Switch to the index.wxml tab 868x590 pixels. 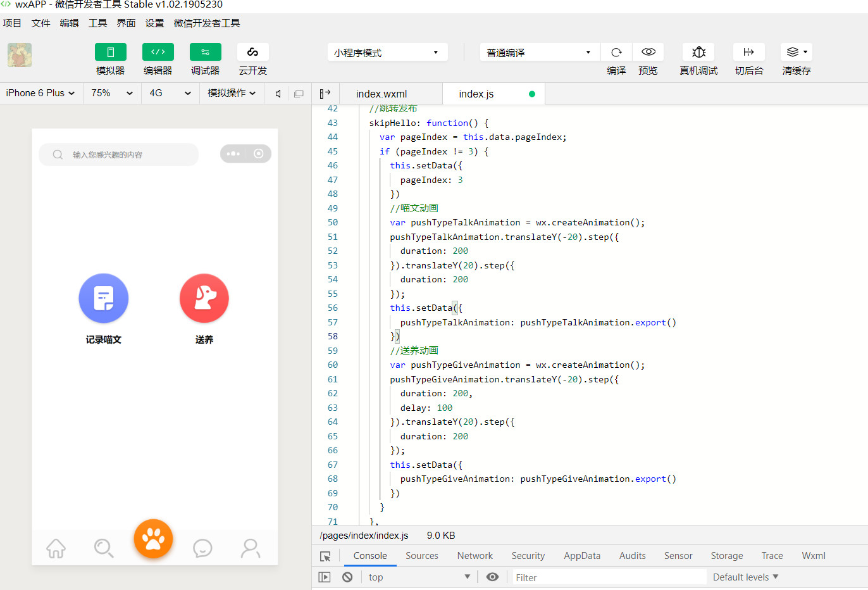click(x=381, y=94)
